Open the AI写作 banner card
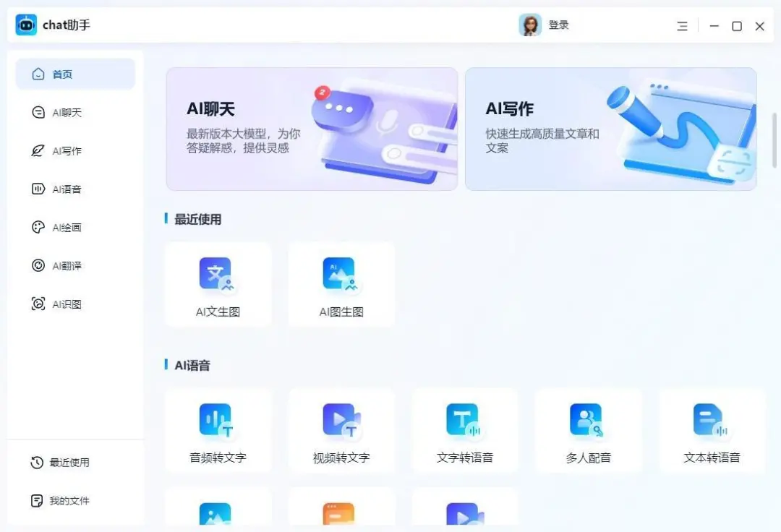This screenshot has height=532, width=781. click(x=610, y=129)
